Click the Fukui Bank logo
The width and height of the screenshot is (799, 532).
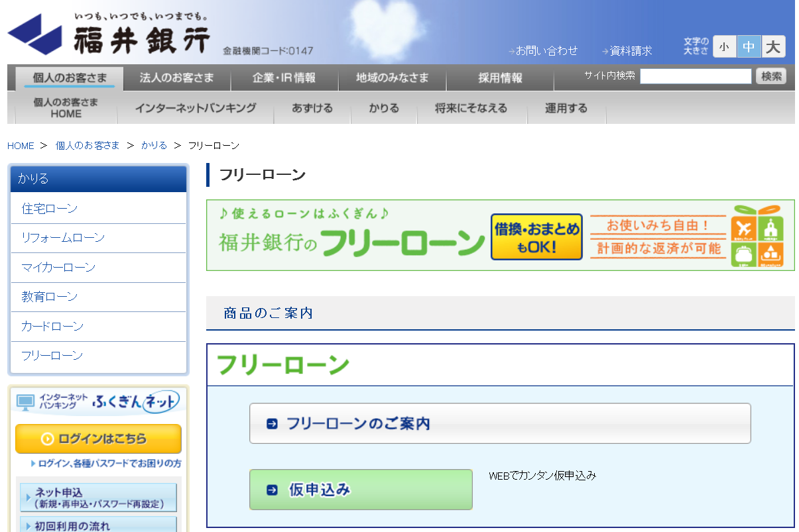click(109, 34)
